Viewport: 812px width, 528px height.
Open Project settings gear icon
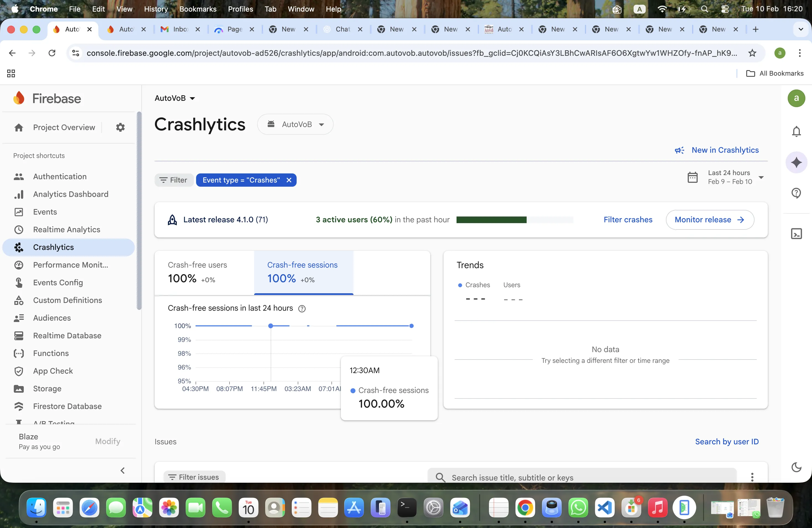pyautogui.click(x=120, y=127)
